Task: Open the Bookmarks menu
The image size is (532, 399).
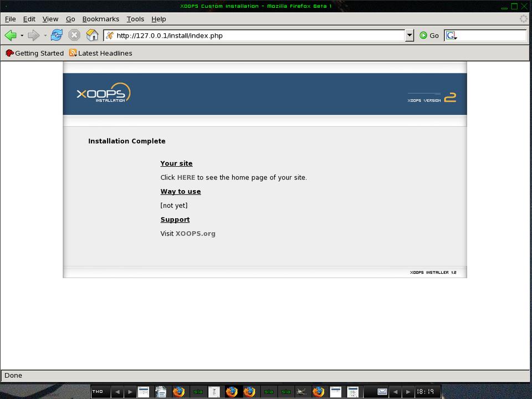Action: click(101, 19)
